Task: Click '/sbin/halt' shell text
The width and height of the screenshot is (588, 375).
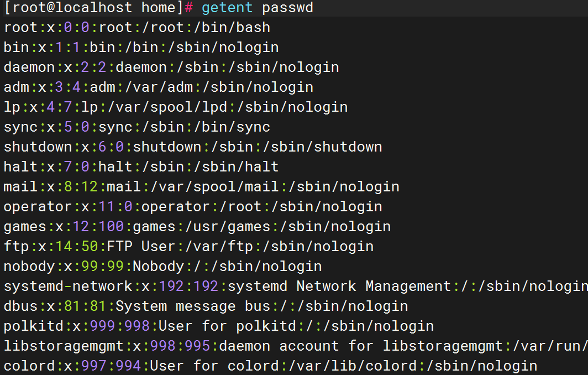Action: pos(236,167)
